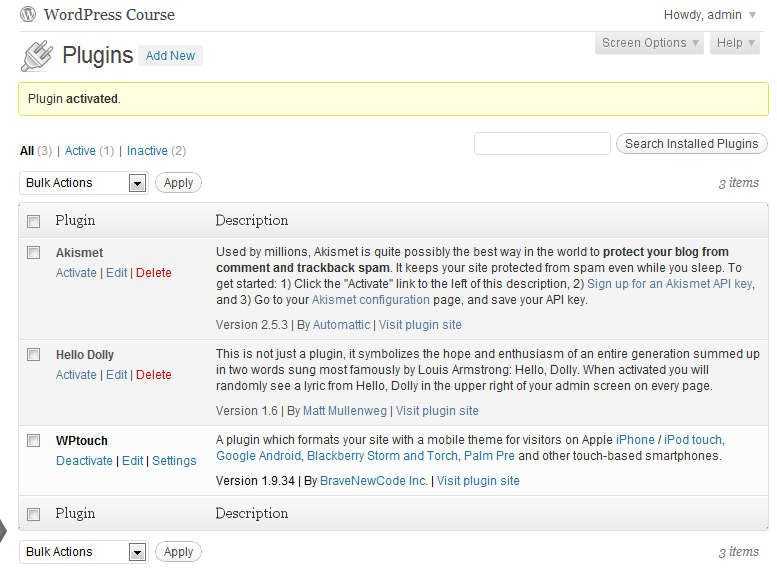Viewport: 777px width, 574px height.
Task: Expand the Help panel
Action: (735, 43)
